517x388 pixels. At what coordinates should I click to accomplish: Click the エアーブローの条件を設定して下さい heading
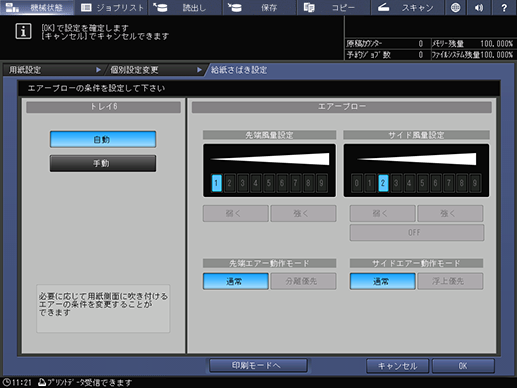click(96, 88)
